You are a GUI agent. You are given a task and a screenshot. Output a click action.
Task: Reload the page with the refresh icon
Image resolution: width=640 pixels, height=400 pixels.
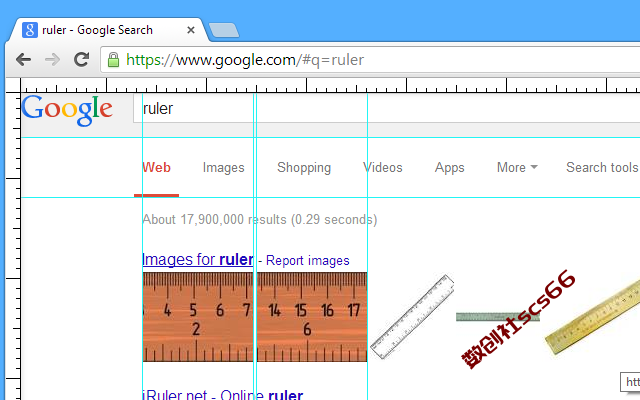pyautogui.click(x=82, y=60)
